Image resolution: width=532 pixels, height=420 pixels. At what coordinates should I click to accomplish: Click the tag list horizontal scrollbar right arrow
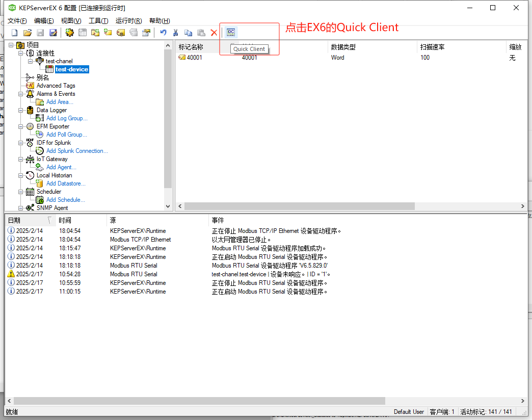(x=522, y=206)
